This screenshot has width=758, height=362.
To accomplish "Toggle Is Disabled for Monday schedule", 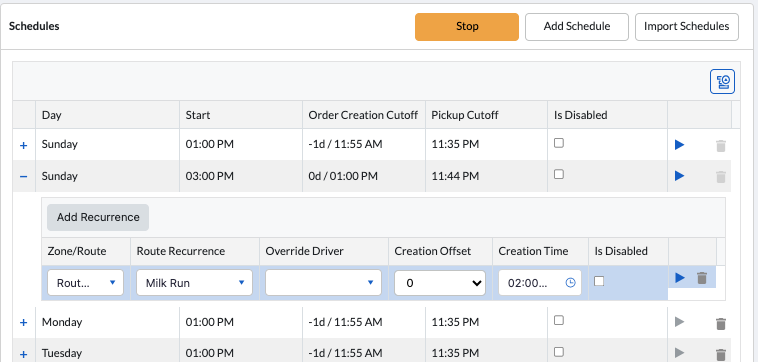I will (559, 320).
